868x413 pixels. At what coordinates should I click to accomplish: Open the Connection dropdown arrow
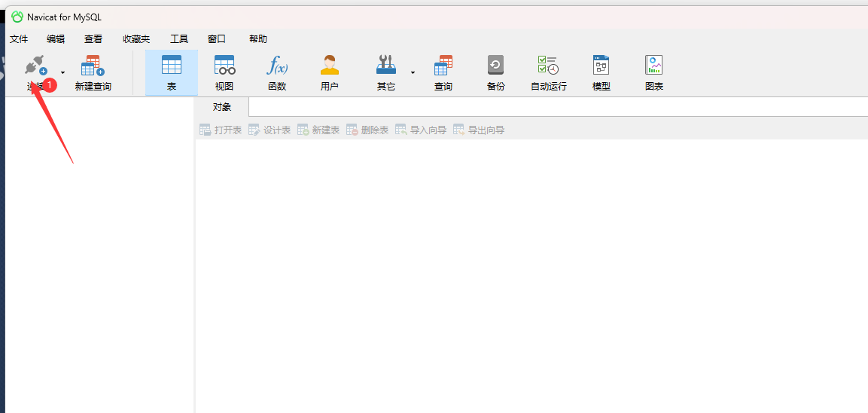click(62, 72)
